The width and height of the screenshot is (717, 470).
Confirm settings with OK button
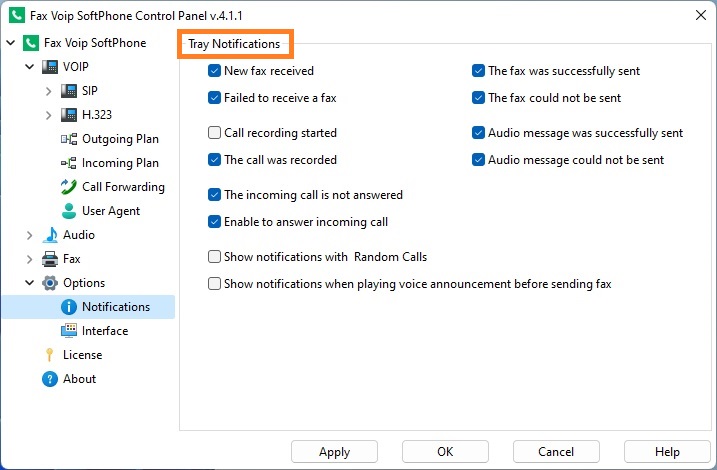[445, 452]
